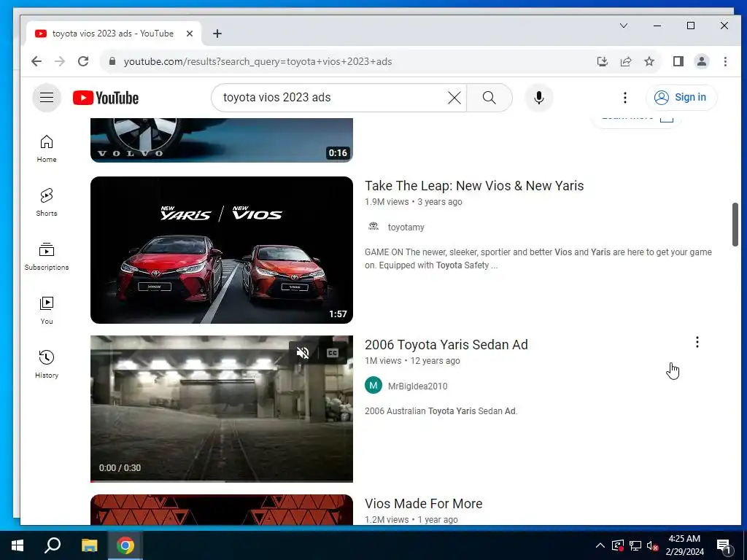Seek on the preview video progress bar

pos(222,481)
